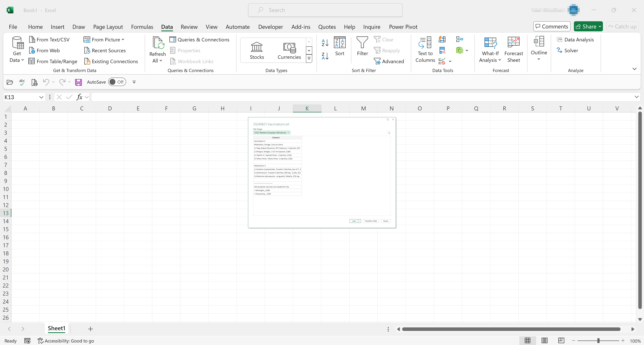
Task: Click the Filter funnel icon
Action: click(362, 42)
